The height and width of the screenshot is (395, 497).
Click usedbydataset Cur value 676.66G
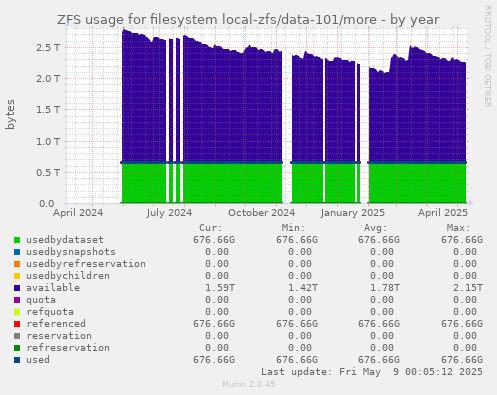tap(214, 240)
